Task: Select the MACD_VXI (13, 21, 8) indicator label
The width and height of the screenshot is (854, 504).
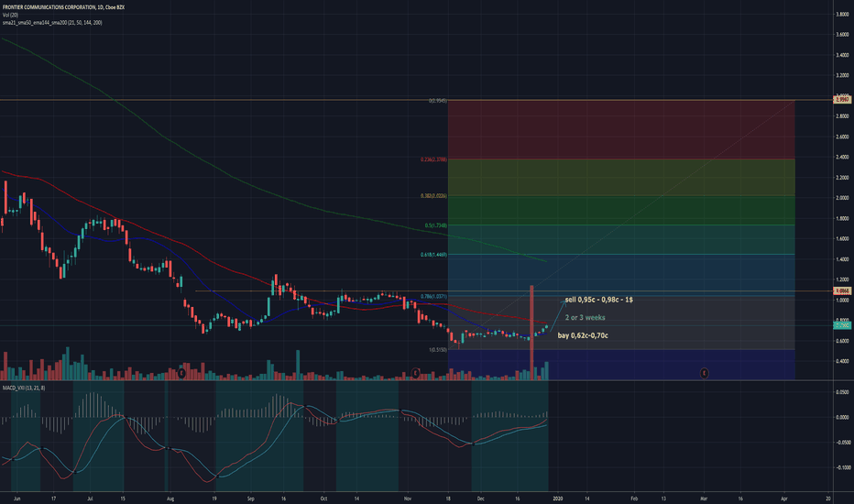Action: pos(24,388)
